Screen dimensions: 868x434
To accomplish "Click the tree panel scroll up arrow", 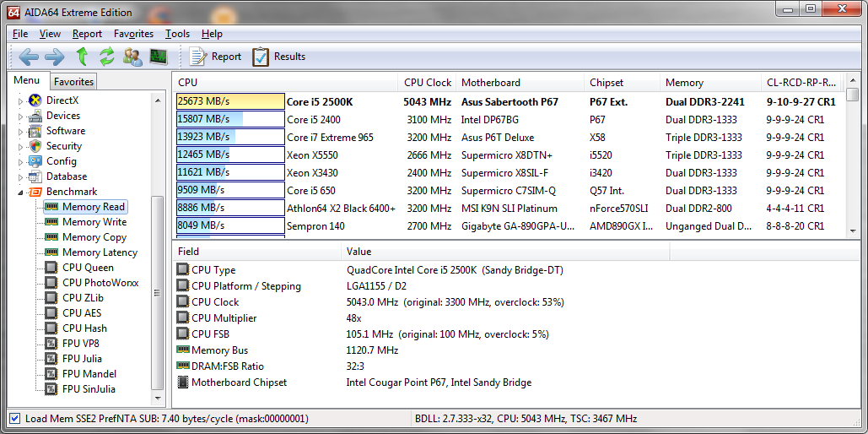I will (x=158, y=100).
